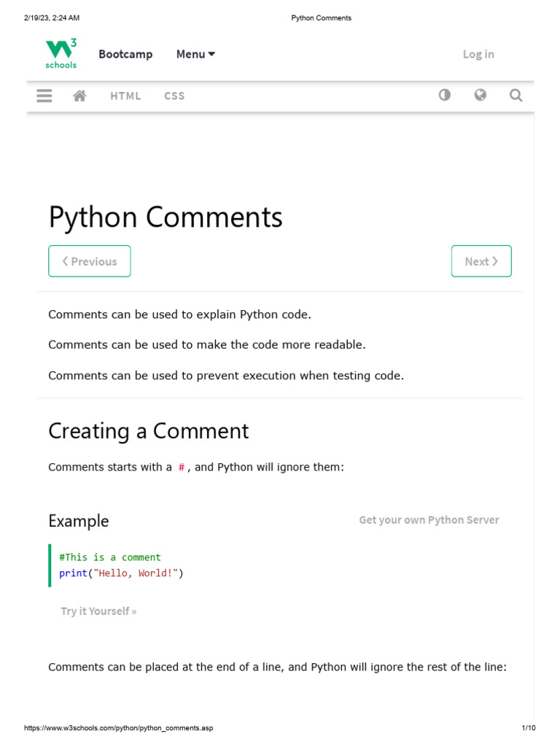560x747 pixels.
Task: Click the magnifying glass search icon
Action: 516,96
